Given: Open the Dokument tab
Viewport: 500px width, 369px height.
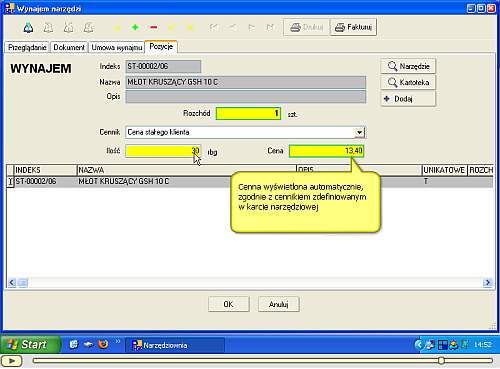Looking at the screenshot, I should point(69,47).
